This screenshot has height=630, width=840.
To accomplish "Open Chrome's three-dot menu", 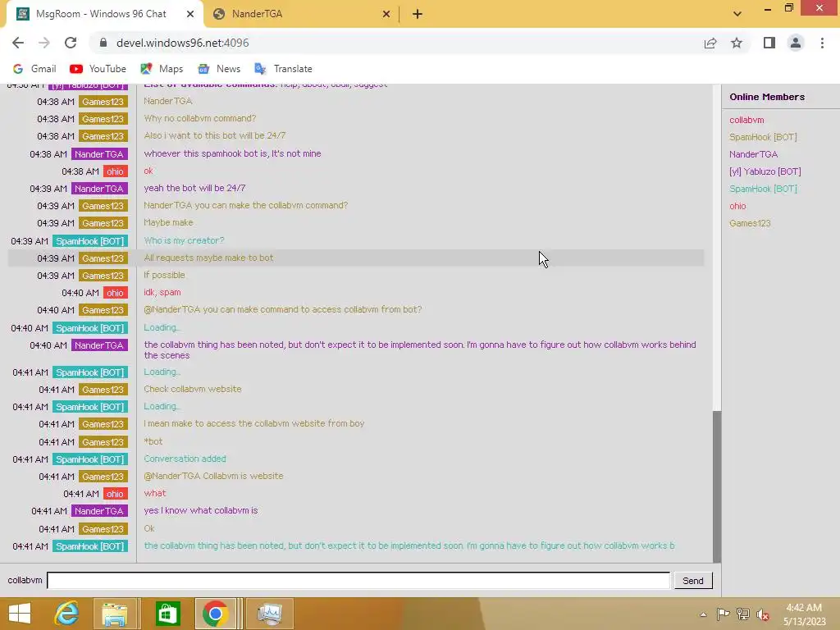I will 822,43.
